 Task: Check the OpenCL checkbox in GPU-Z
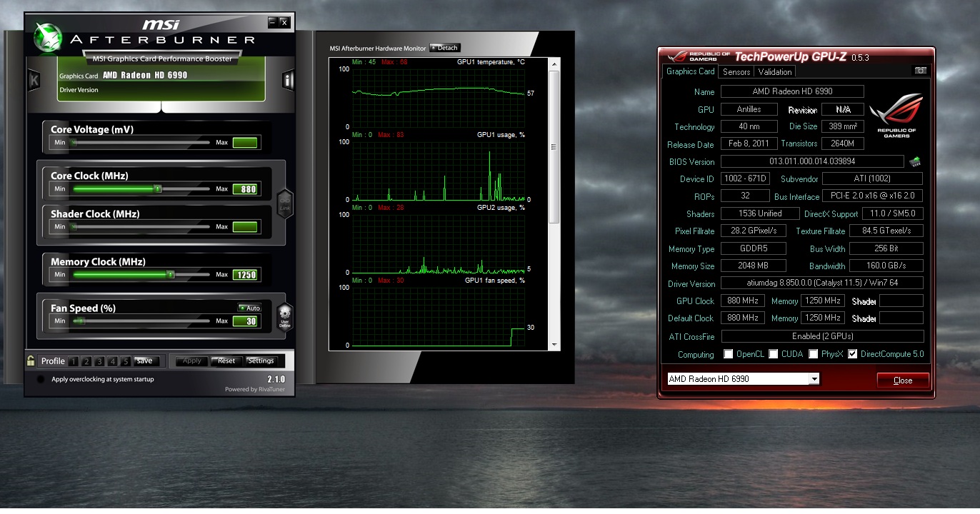tap(728, 354)
